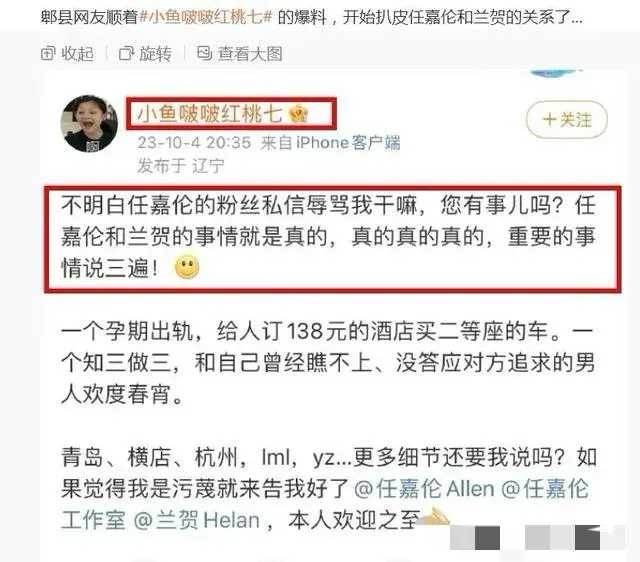Viewport: 640px width, 562px height.
Task: Click the 查看大图 view large image icon
Action: click(204, 53)
